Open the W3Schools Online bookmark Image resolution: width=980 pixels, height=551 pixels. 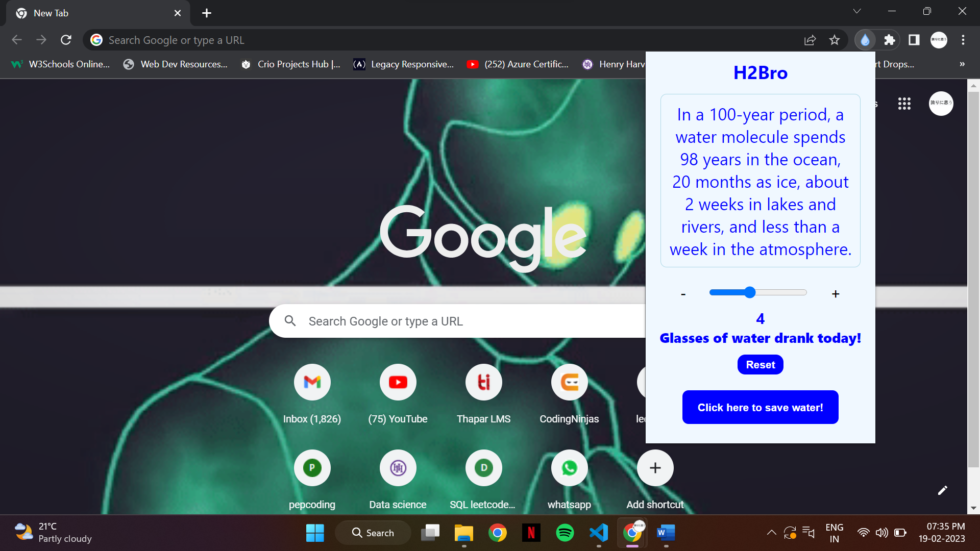click(61, 64)
